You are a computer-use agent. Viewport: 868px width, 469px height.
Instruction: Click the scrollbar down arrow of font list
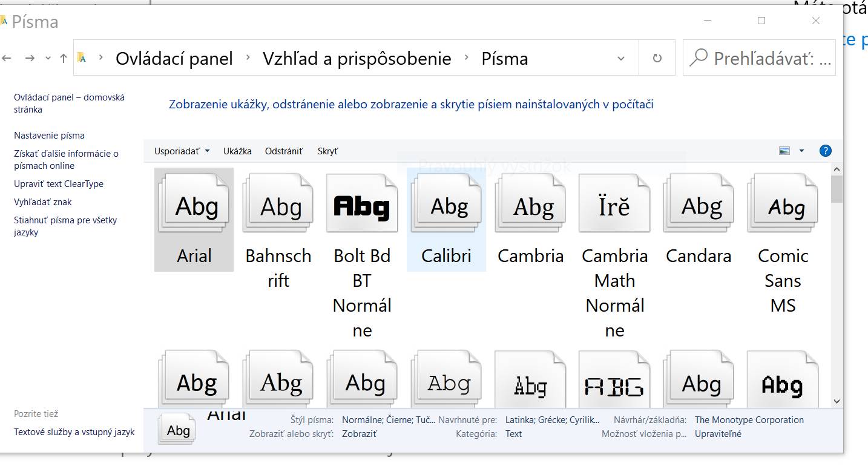tap(837, 401)
